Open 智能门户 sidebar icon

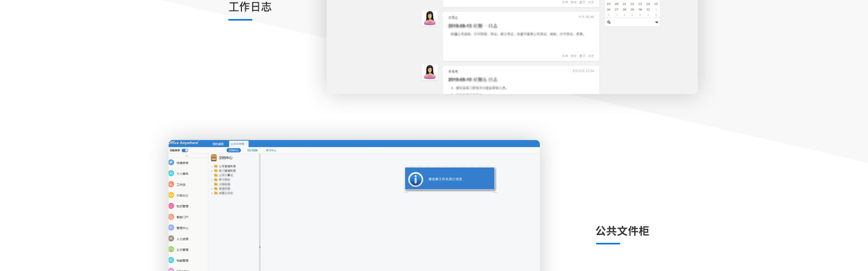171,217
